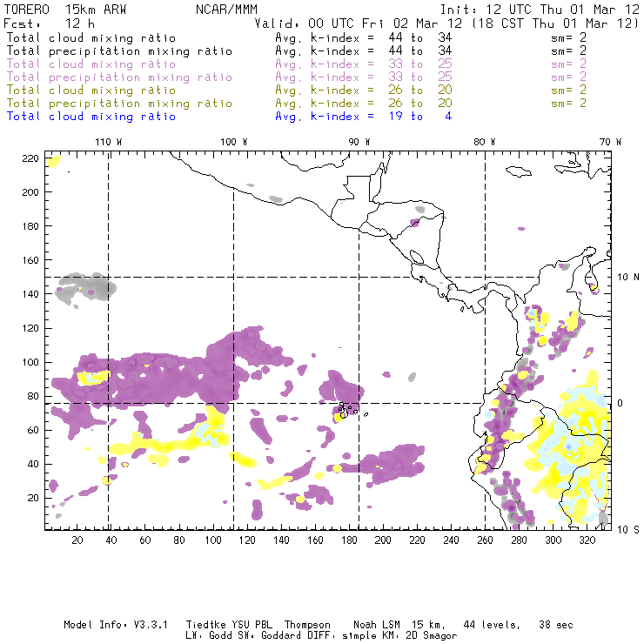Click the "TORERO 15km ARW" title text
Image resolution: width=644 pixels, height=644 pixels.
65,10
